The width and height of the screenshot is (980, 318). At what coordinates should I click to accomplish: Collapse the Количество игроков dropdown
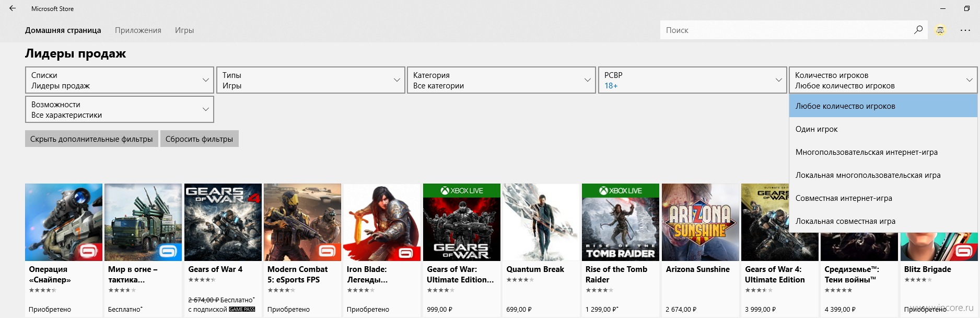pos(883,80)
